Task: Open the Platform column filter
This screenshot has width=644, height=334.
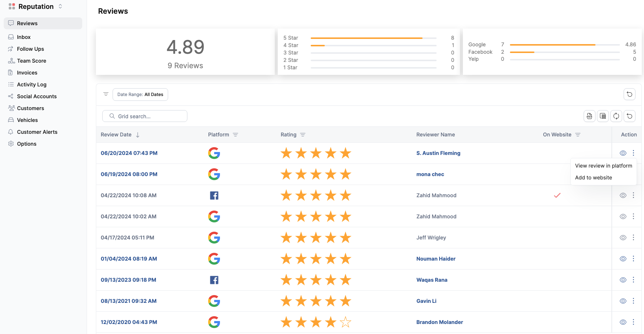Action: coord(236,135)
